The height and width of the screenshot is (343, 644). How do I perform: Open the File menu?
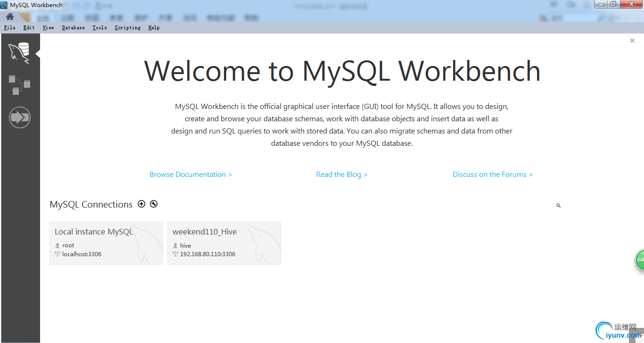(10, 28)
